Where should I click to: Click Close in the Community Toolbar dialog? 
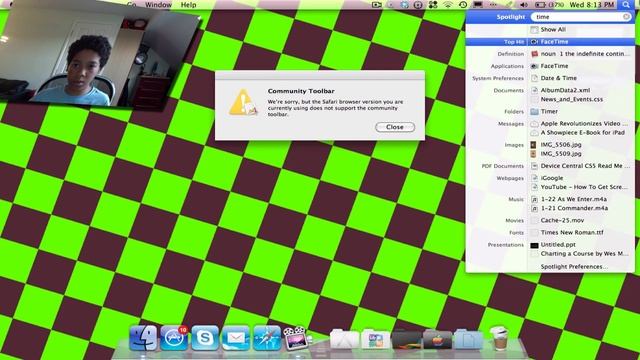395,127
